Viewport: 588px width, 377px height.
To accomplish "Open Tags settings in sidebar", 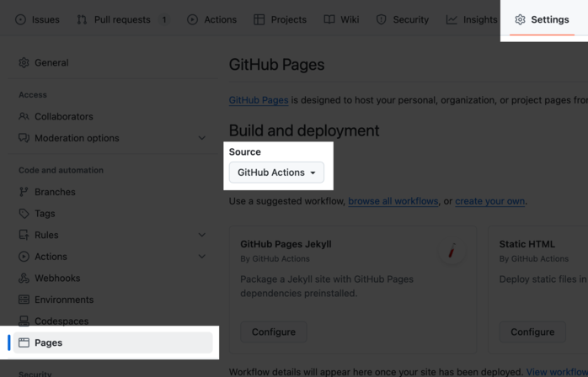I will pos(113,214).
